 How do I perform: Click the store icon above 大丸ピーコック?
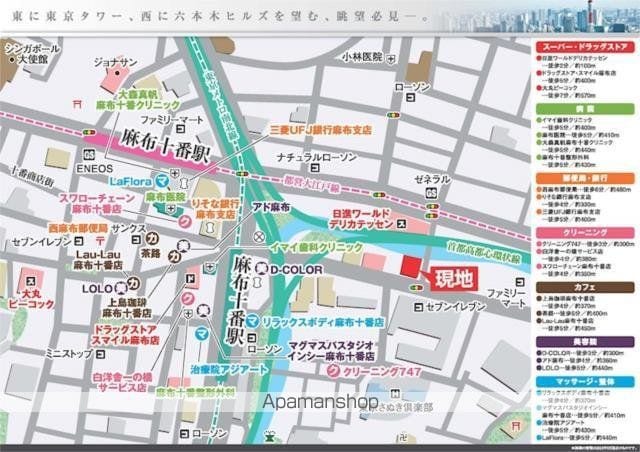point(31,281)
